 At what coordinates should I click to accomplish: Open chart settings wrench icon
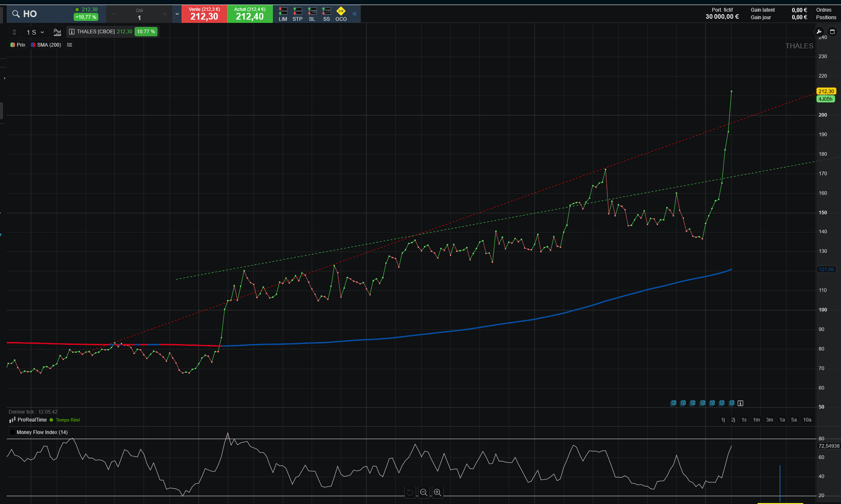pyautogui.click(x=819, y=32)
